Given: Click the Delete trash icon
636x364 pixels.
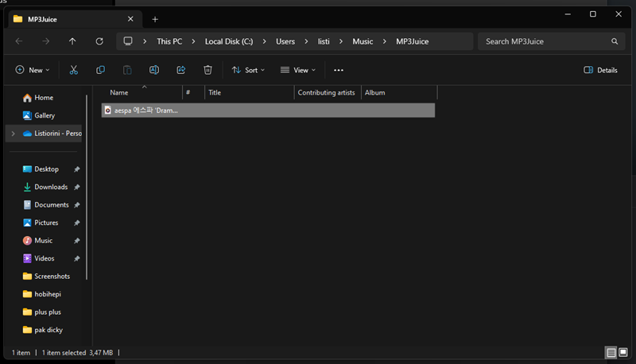Looking at the screenshot, I should click(x=207, y=70).
